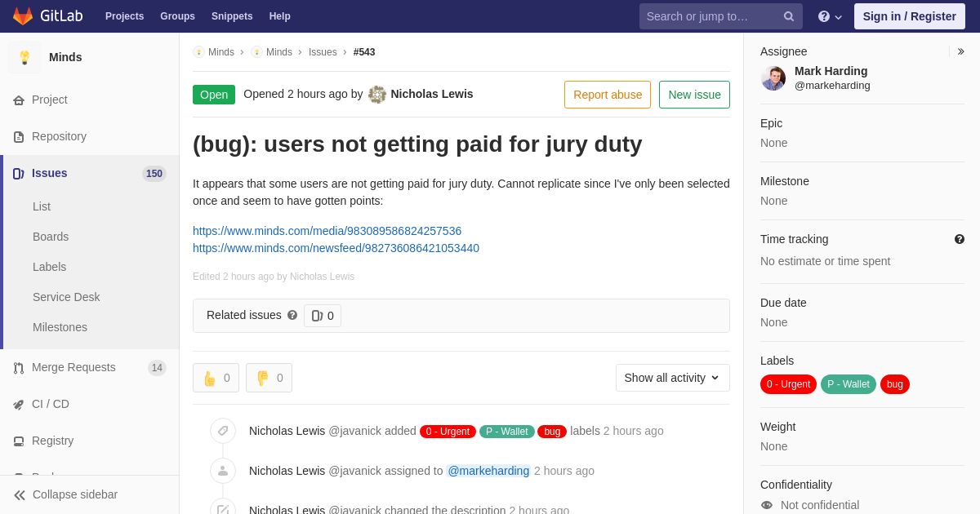Open Mark Harding assignee profile
980x514 pixels.
(x=831, y=71)
